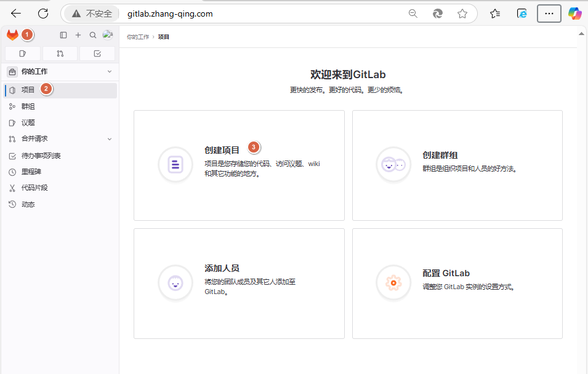The image size is (588, 374).
Task: Expand the 合并请求 chevron
Action: (110, 139)
